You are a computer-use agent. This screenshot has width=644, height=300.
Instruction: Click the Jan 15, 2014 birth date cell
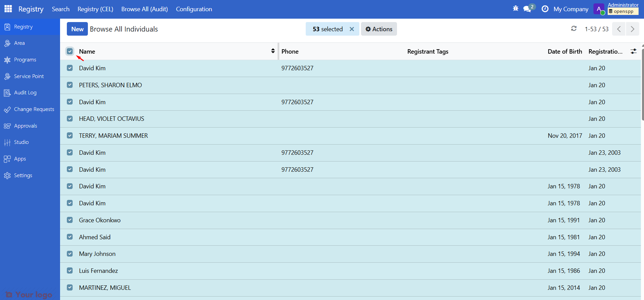click(x=564, y=288)
